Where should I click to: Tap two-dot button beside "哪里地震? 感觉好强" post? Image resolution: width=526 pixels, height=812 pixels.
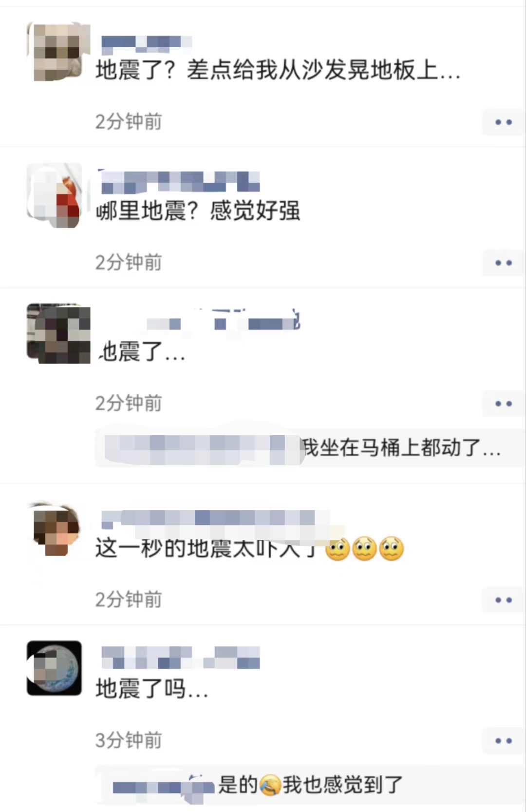(x=503, y=263)
